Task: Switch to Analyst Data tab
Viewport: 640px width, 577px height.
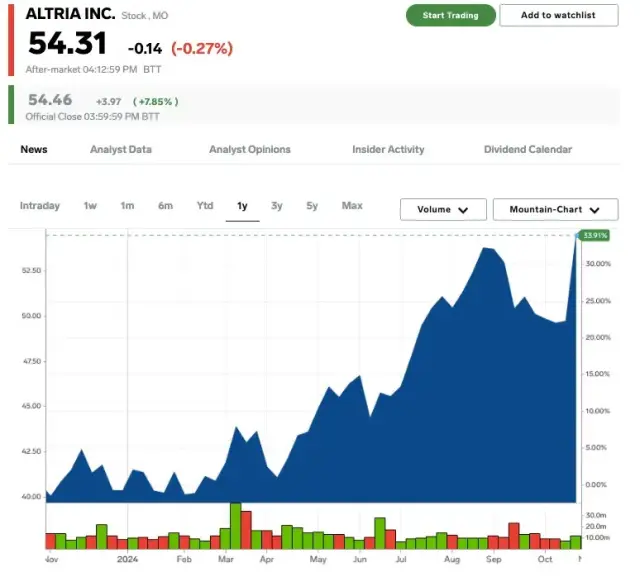Action: pos(121,150)
